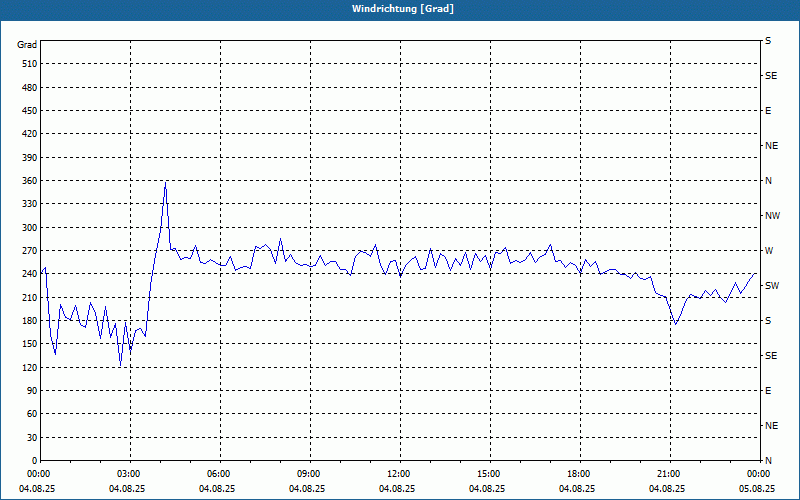Image resolution: width=800 pixels, height=500 pixels.
Task: Click the date label 05.08.25
Action: [x=757, y=489]
